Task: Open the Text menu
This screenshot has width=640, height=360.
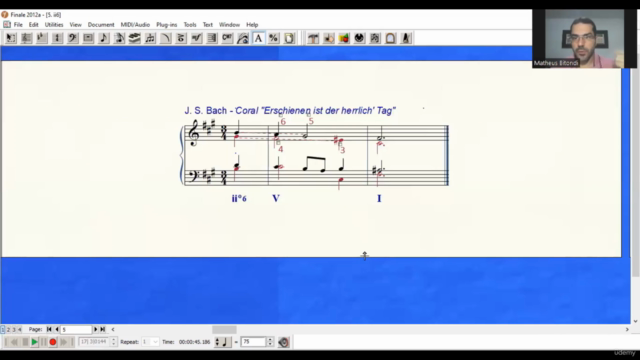Action: tap(208, 24)
